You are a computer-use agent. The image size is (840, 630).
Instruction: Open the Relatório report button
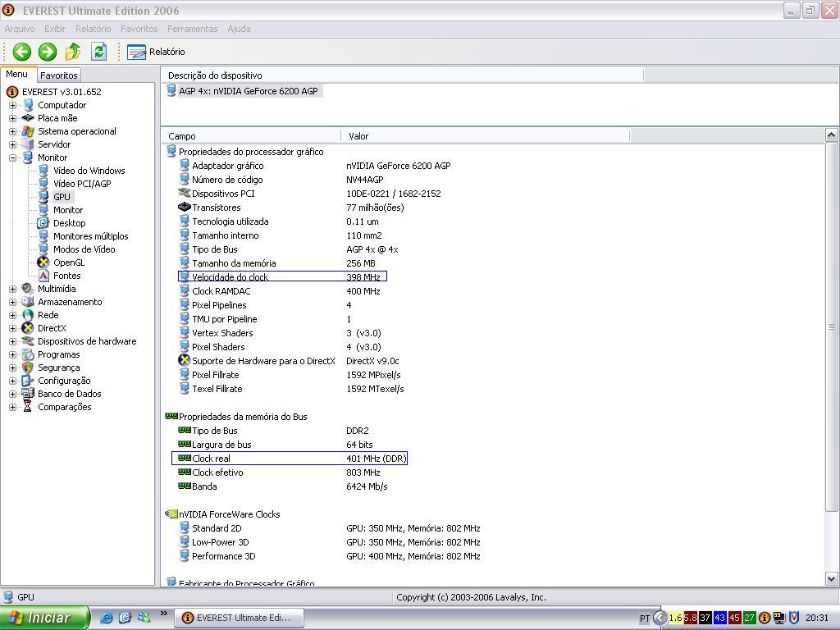[x=156, y=52]
